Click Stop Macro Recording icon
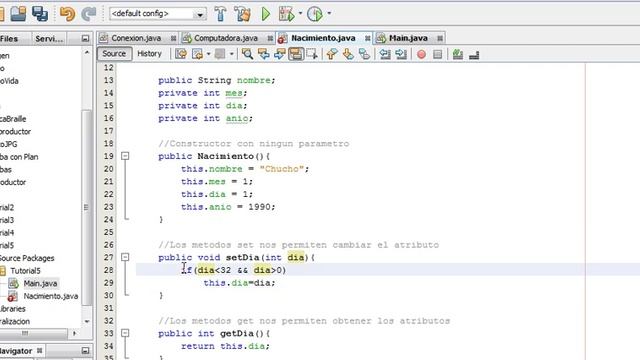 [438, 54]
